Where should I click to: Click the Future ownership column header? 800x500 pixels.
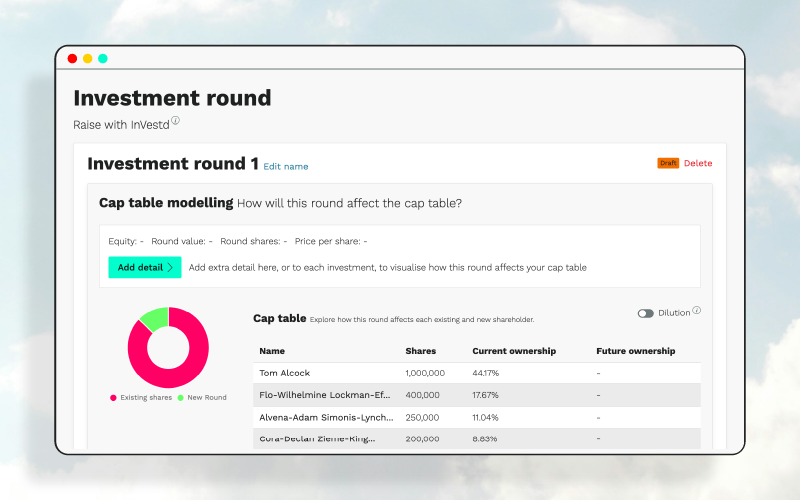click(x=636, y=351)
